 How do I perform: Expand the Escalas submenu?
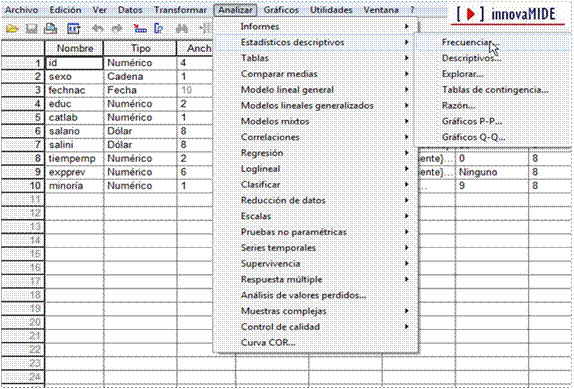tap(316, 216)
